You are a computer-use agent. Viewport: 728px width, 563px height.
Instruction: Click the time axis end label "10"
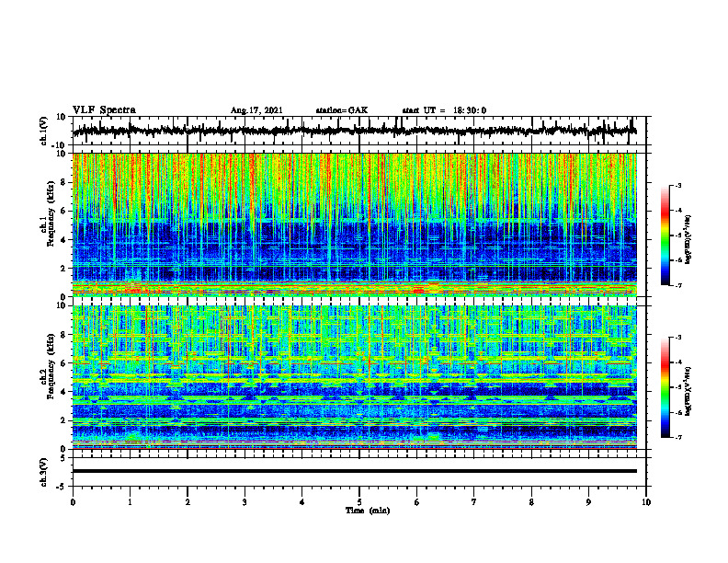(646, 502)
